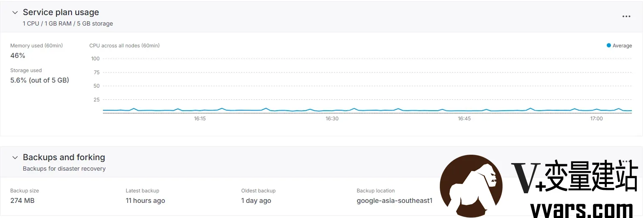Open Service plan usage three-dot menu
The width and height of the screenshot is (644, 218).
tap(626, 16)
